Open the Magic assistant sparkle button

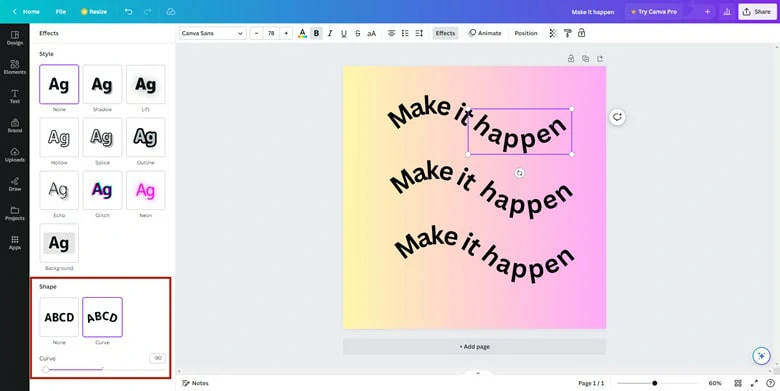[x=761, y=356]
